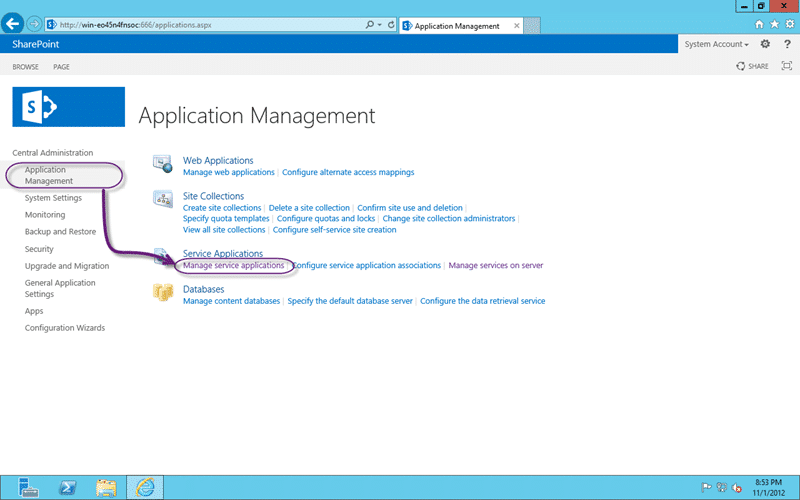This screenshot has height=500, width=800.
Task: Open Manage web applications link
Action: pos(229,172)
